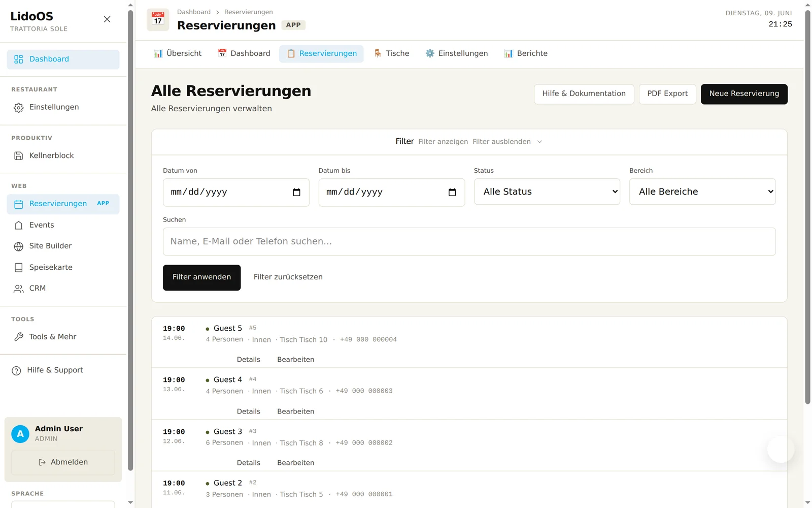
Task: Open the Berichte tab
Action: [x=526, y=53]
